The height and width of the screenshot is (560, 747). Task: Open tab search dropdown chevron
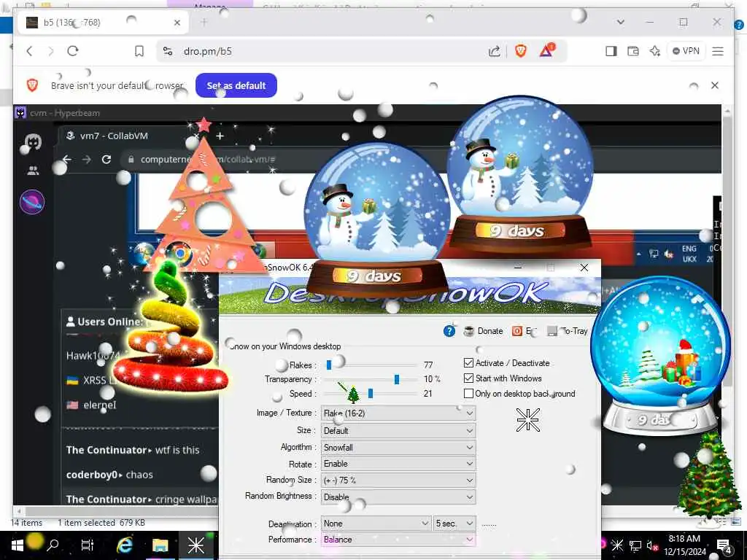pos(620,22)
